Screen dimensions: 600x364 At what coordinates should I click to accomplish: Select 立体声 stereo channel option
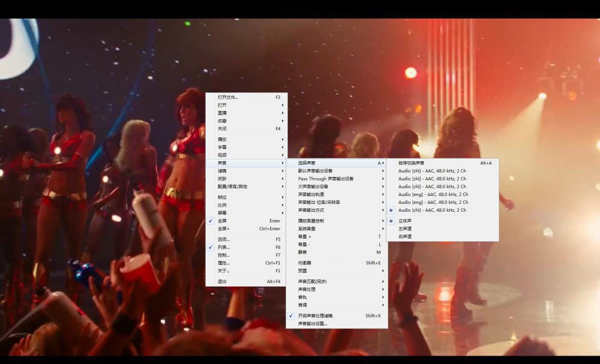[442, 221]
